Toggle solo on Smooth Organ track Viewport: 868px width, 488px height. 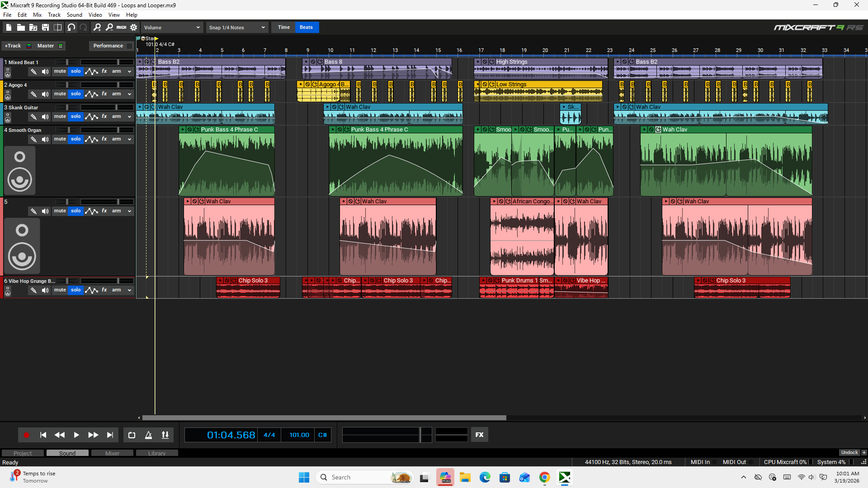pyautogui.click(x=75, y=139)
